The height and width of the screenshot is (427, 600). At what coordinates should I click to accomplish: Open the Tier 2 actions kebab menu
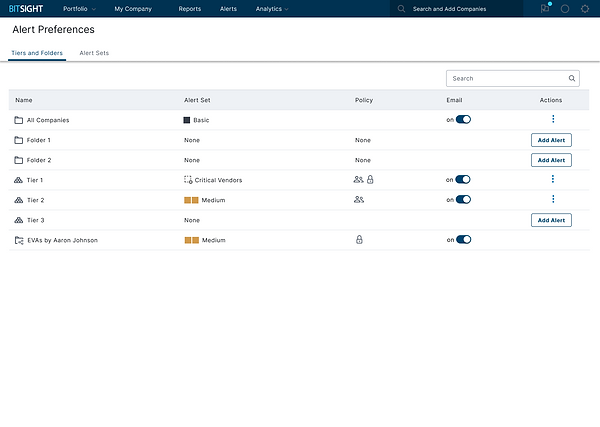point(553,199)
